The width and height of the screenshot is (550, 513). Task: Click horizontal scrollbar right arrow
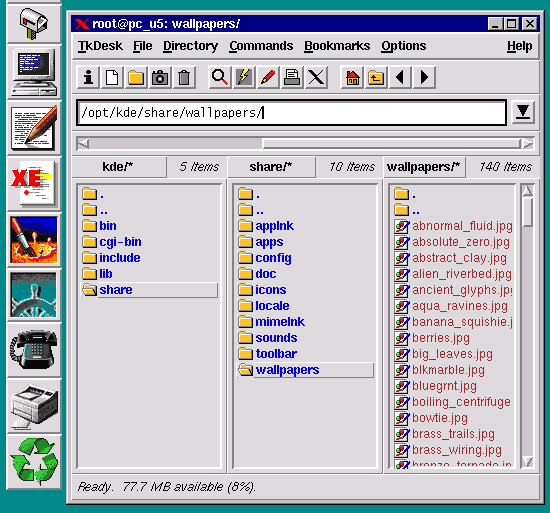pos(528,143)
